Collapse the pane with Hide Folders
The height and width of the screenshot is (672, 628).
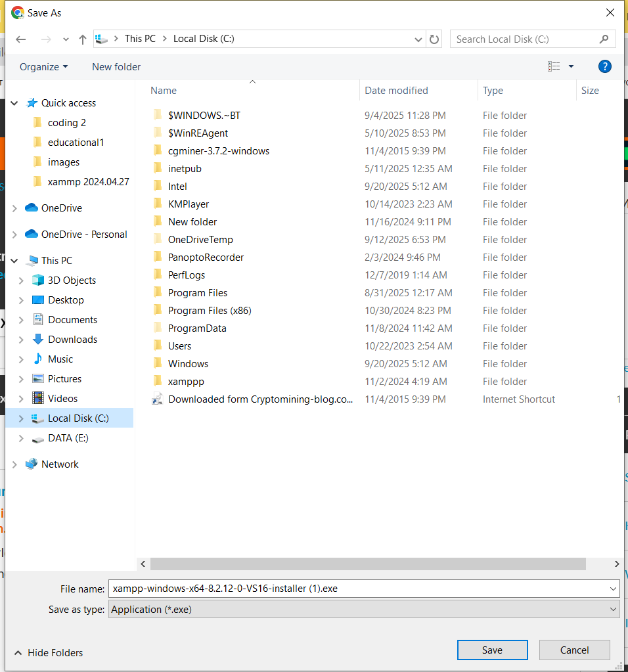coord(49,653)
